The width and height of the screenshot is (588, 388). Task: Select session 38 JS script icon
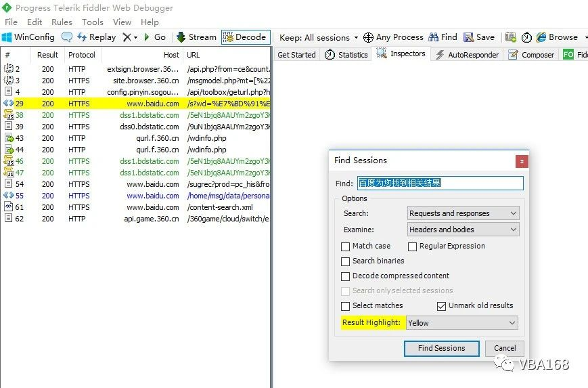(9, 115)
